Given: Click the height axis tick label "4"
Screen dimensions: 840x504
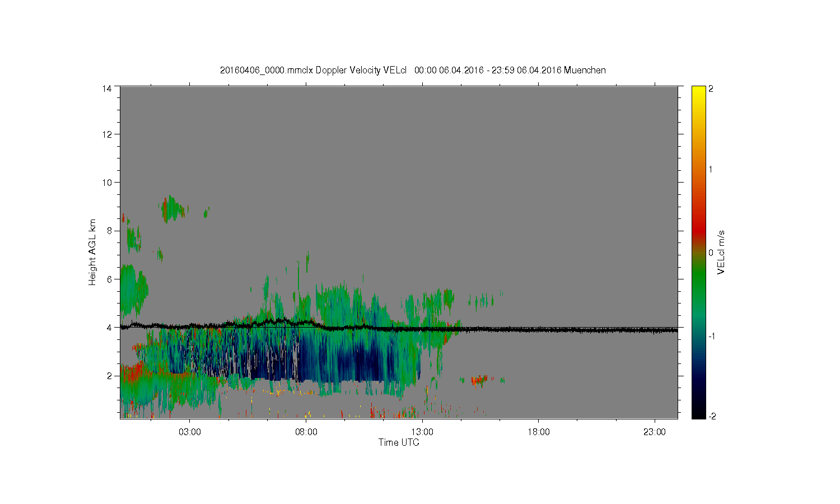Looking at the screenshot, I should (109, 327).
